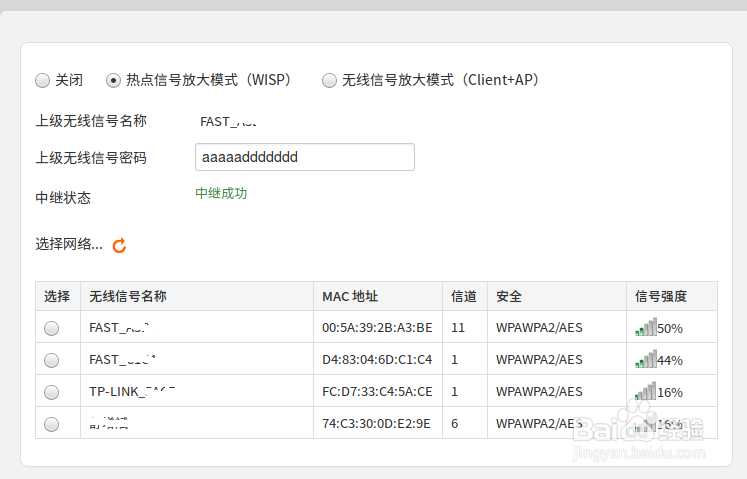Click the 50% signal strength bars icon
The image size is (747, 479).
[x=646, y=327]
